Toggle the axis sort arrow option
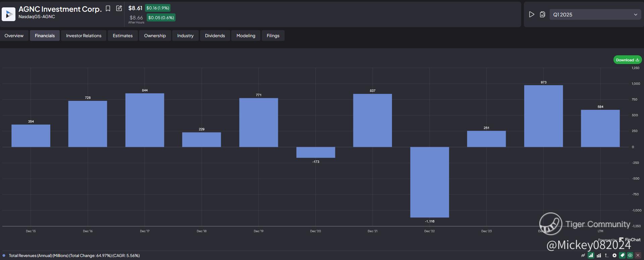 [607, 255]
